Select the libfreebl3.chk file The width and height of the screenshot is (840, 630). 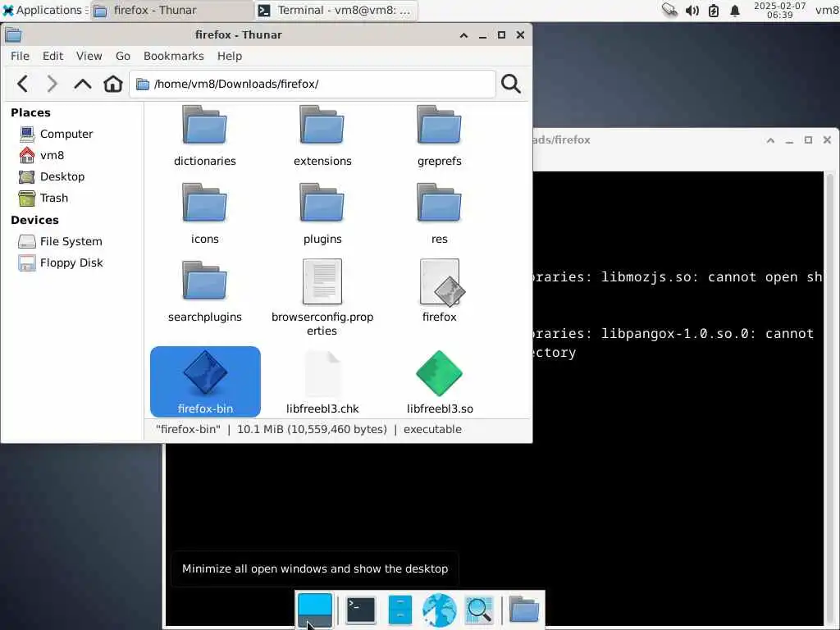tap(322, 382)
